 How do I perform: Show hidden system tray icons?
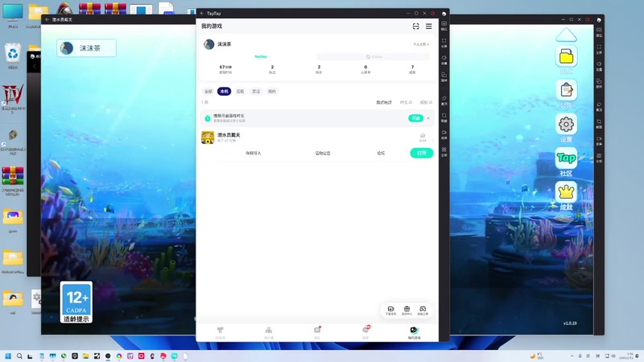[x=572, y=356]
